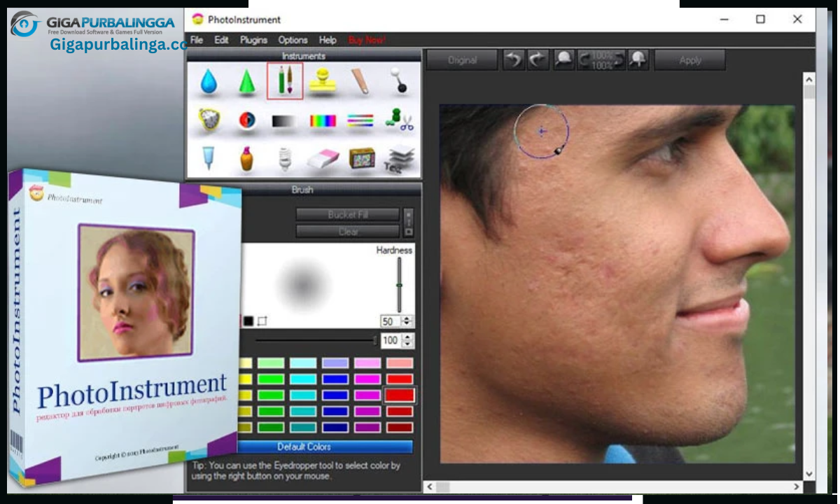Click the value field showing 100
The width and height of the screenshot is (840, 504).
click(390, 340)
